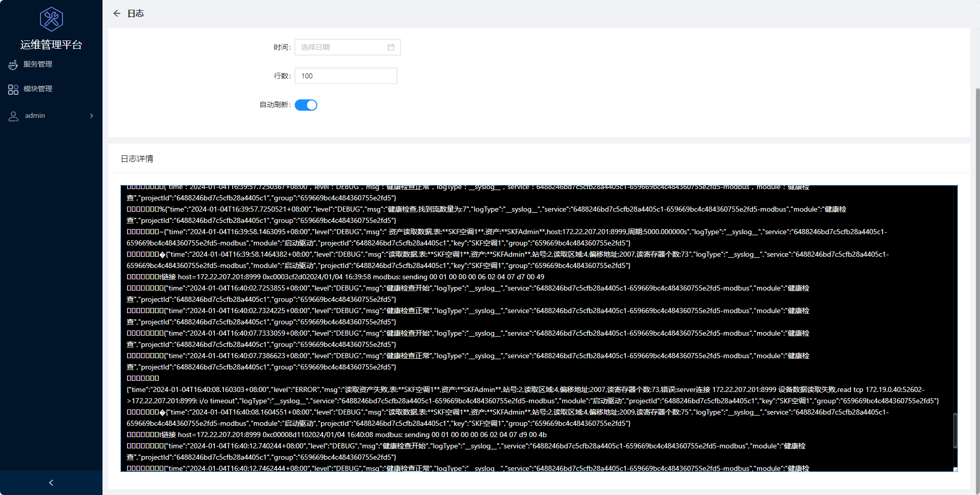The width and height of the screenshot is (980, 495).
Task: Click the 时间 label
Action: (x=282, y=47)
